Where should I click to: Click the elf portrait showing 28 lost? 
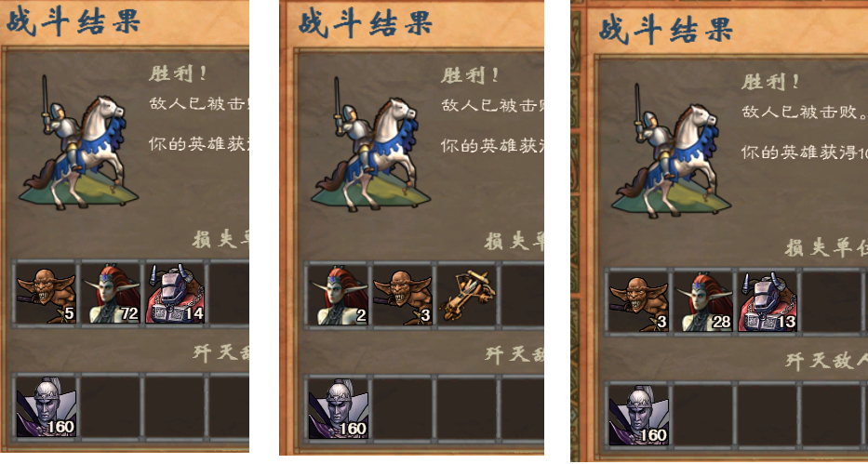703,302
